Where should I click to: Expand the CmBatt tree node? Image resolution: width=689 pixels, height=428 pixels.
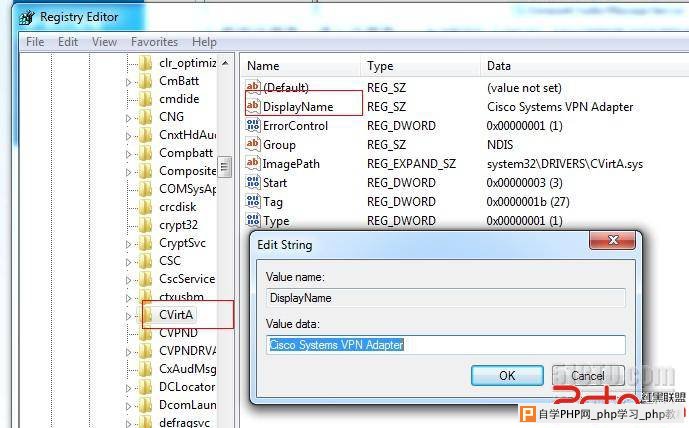tap(128, 82)
